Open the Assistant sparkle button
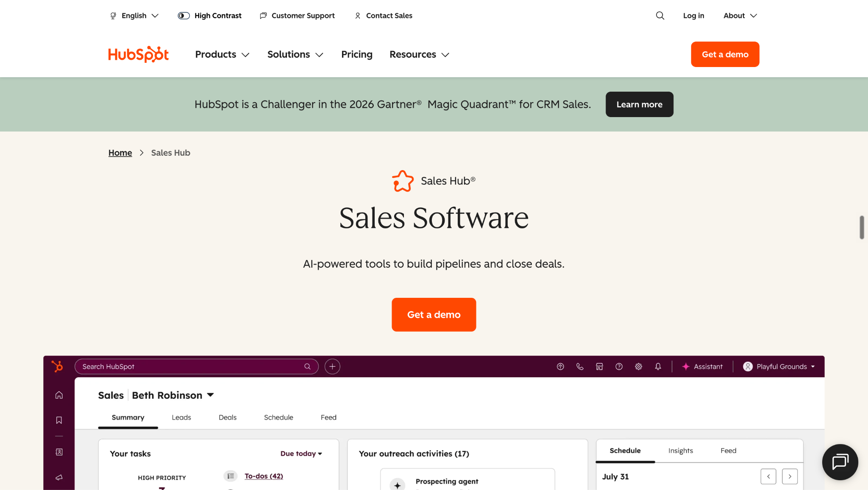Viewport: 868px width, 490px height. click(702, 367)
